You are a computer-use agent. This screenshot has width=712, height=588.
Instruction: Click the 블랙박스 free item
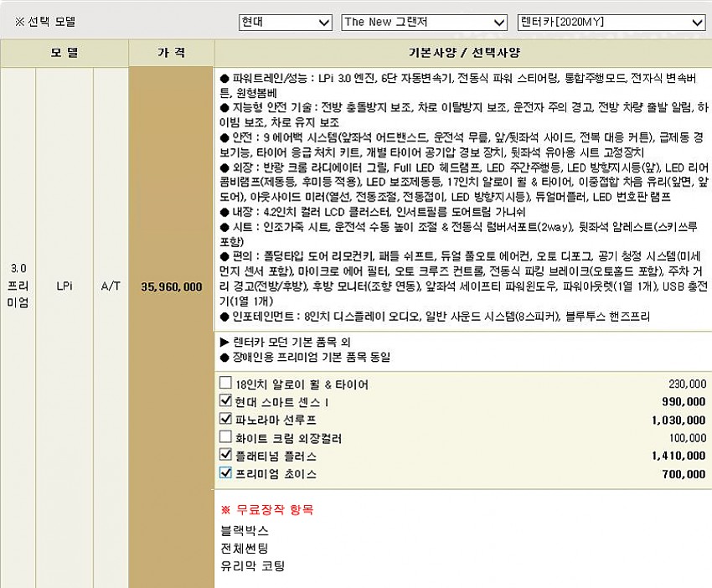pos(239,530)
